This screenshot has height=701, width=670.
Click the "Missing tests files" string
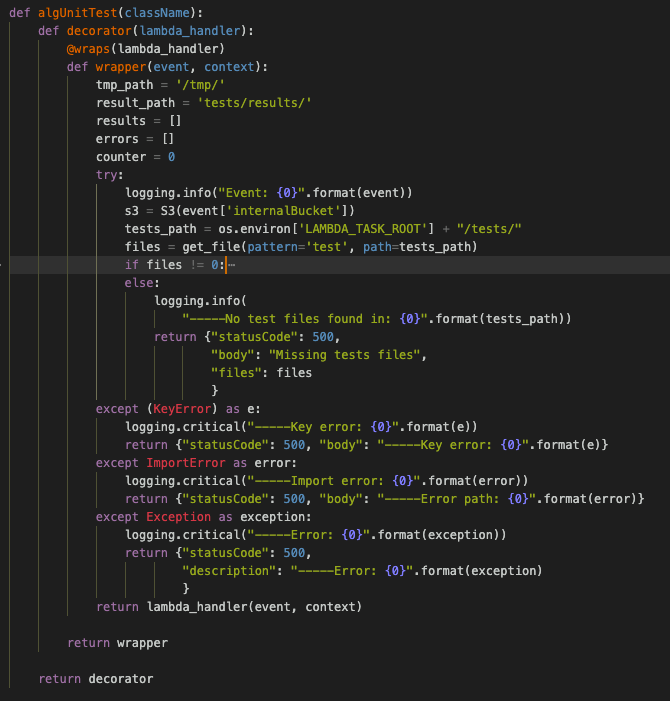click(345, 355)
